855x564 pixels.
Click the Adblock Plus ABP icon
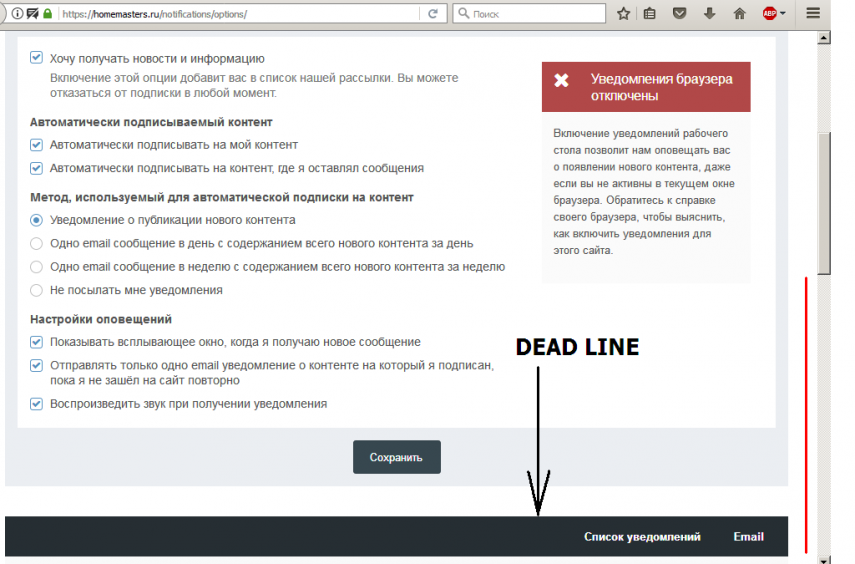point(768,14)
